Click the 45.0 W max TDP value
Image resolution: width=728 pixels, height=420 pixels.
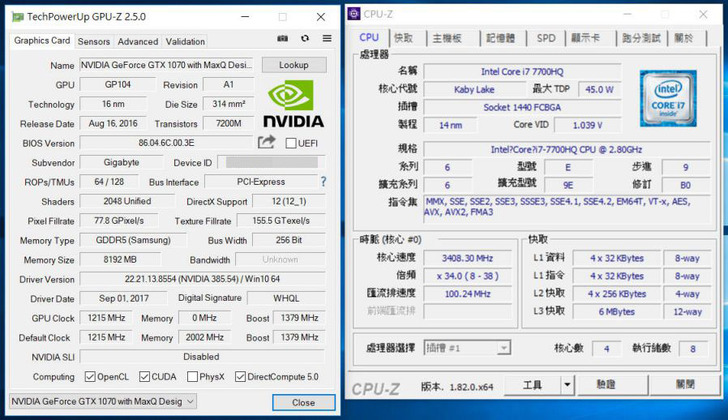coord(599,90)
